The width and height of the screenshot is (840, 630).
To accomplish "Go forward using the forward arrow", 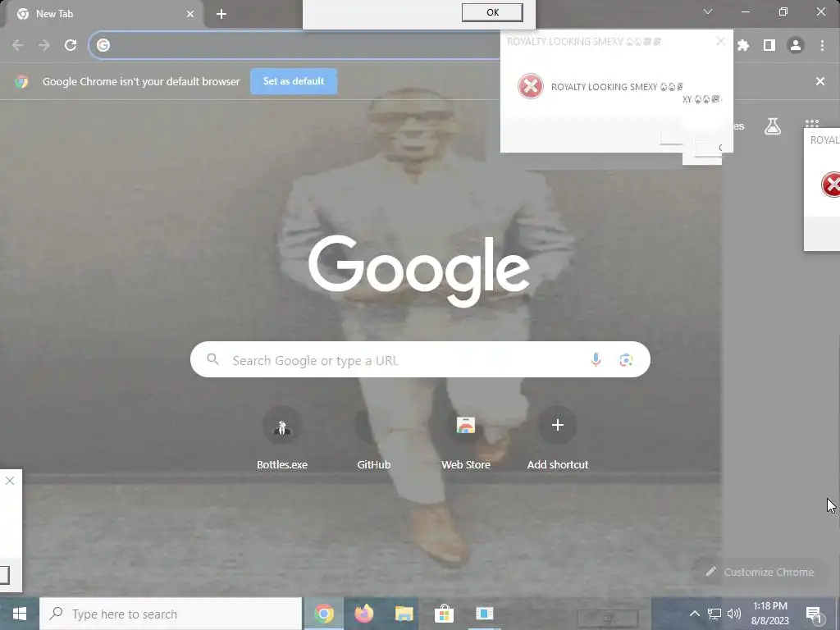I will [x=44, y=46].
